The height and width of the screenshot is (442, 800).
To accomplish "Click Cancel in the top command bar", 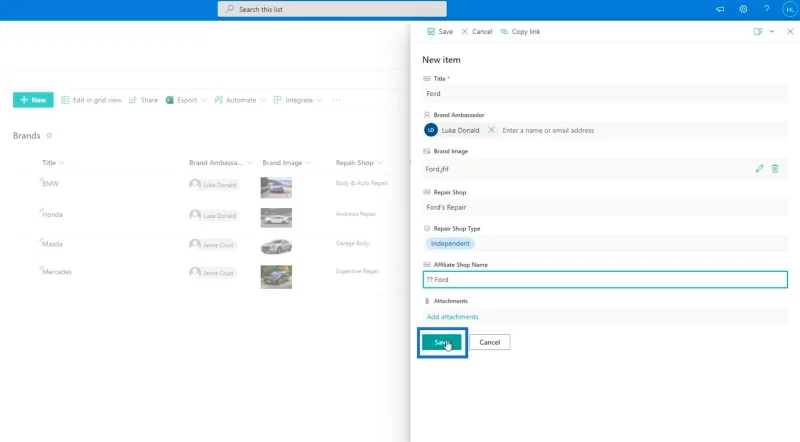I will click(477, 32).
